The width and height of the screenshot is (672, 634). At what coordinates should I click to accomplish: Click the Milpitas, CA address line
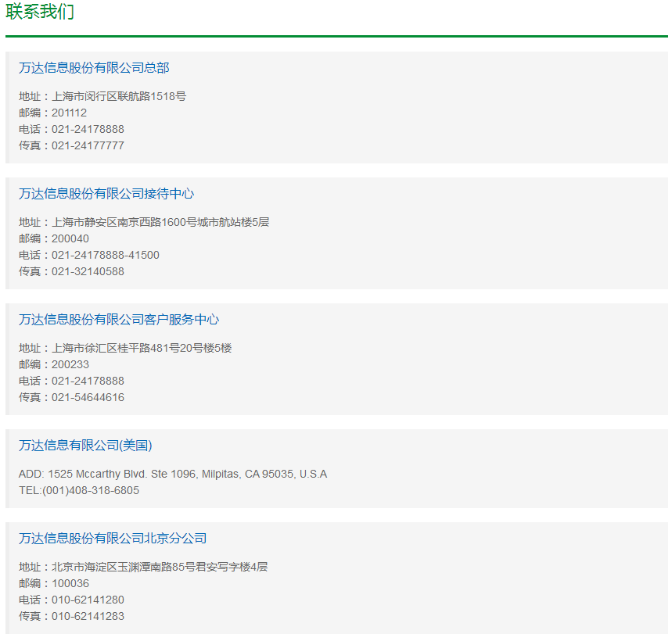point(173,474)
